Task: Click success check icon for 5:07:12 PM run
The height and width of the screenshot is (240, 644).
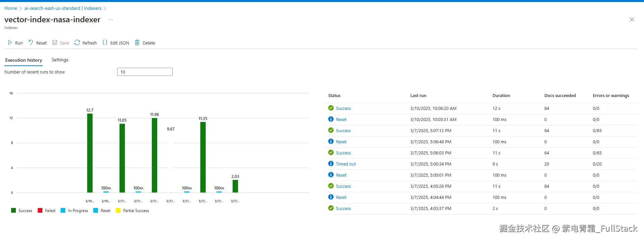Action: (x=331, y=130)
